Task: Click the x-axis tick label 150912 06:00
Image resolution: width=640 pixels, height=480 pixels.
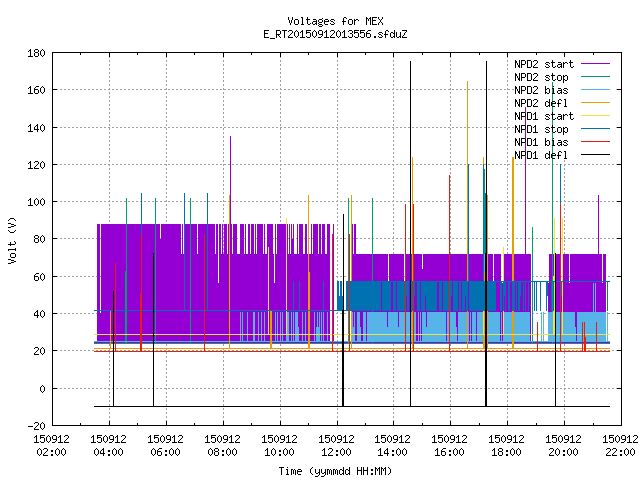Action: pos(165,446)
